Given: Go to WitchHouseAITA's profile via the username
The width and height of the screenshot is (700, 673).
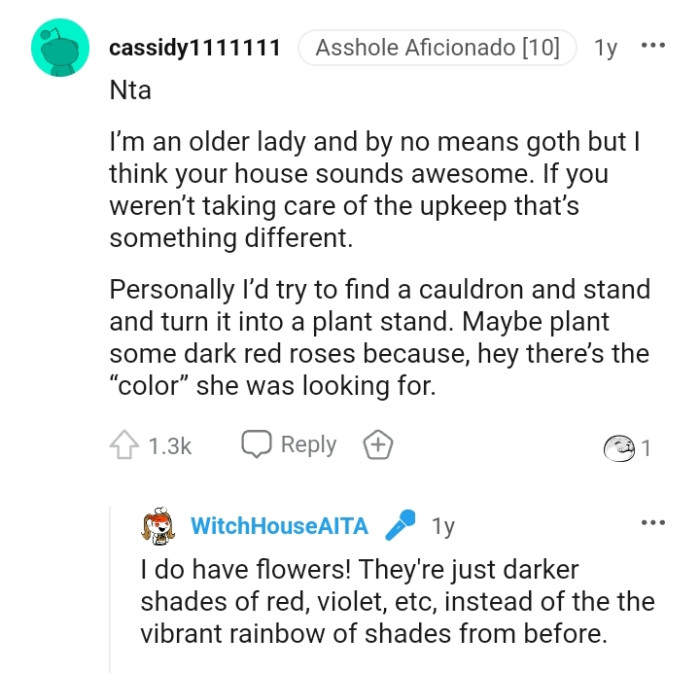Looking at the screenshot, I should click(x=279, y=526).
